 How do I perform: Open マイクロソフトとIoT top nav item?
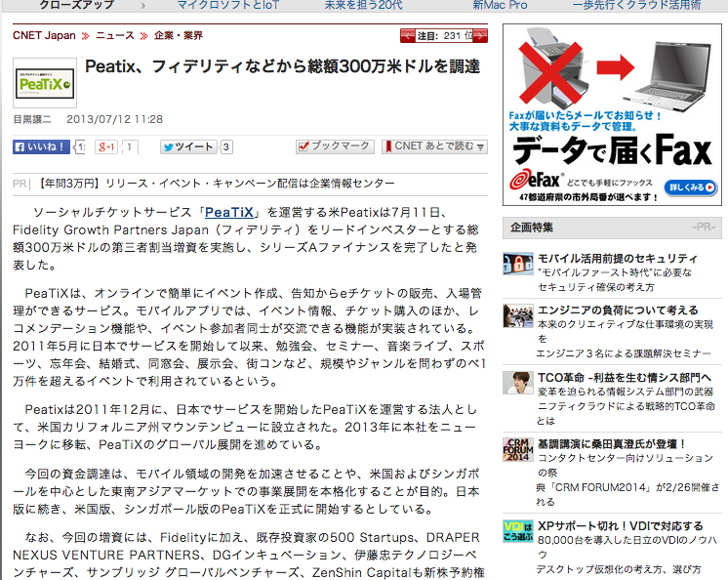228,5
